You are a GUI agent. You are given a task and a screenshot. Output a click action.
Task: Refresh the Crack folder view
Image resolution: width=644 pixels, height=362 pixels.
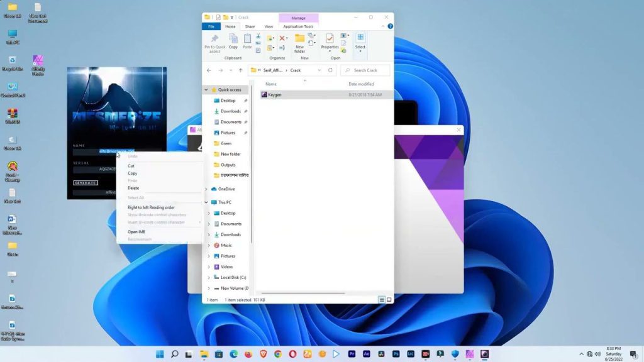[331, 70]
